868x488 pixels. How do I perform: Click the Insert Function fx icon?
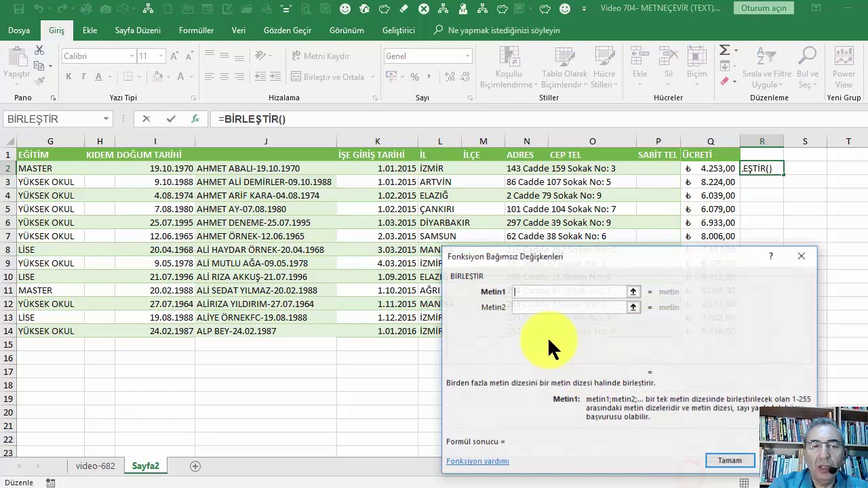[195, 119]
